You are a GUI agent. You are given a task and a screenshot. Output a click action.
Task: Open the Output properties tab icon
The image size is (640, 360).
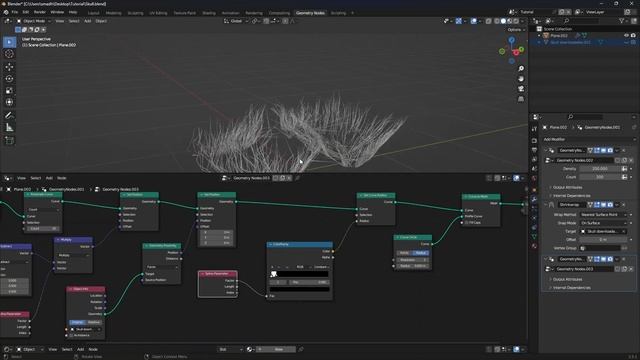534,150
